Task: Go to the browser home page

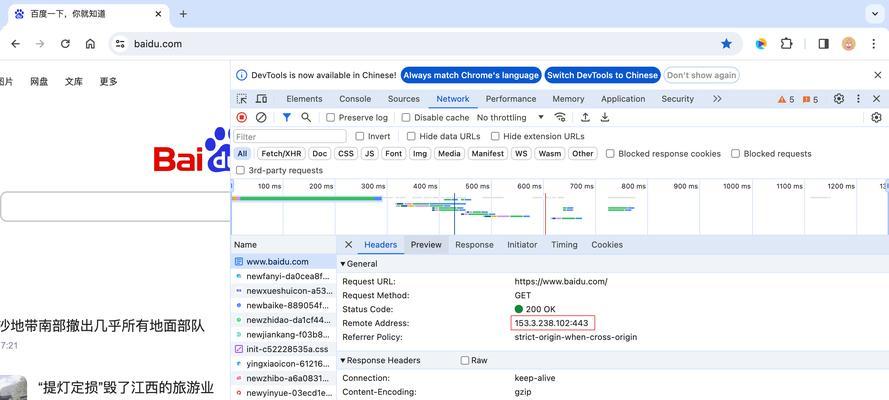Action: point(90,44)
